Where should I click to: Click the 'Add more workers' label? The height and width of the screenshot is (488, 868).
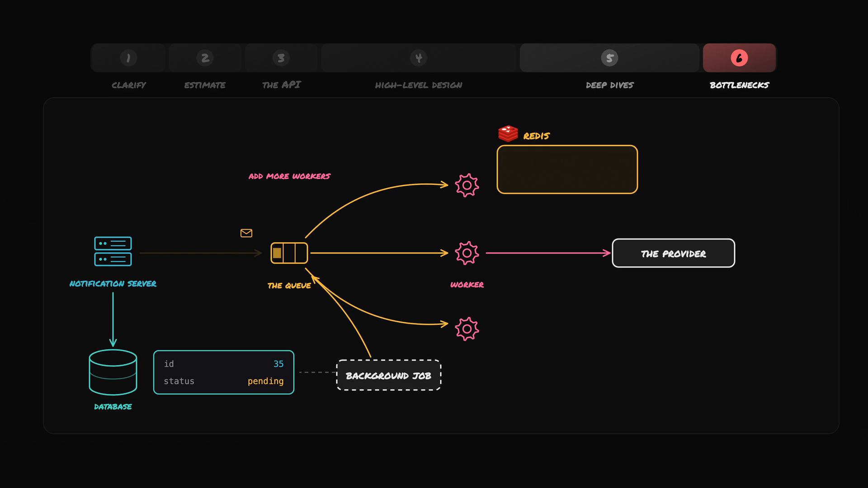click(289, 176)
